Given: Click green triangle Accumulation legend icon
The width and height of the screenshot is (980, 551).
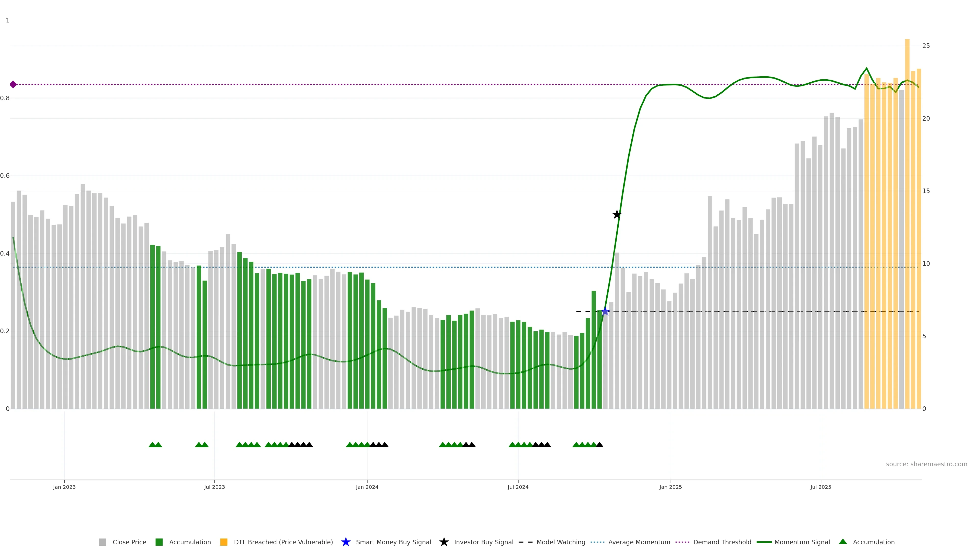Looking at the screenshot, I should coord(843,542).
